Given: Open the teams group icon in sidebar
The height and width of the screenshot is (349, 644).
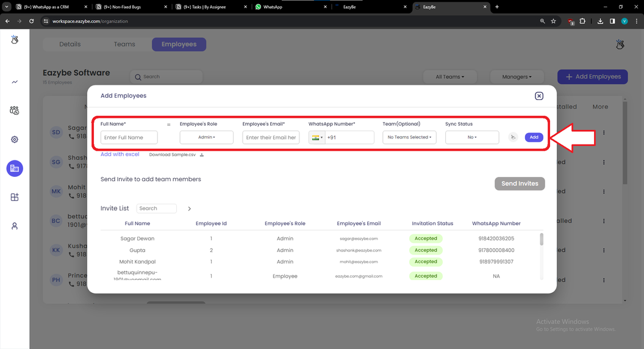Looking at the screenshot, I should click(15, 110).
